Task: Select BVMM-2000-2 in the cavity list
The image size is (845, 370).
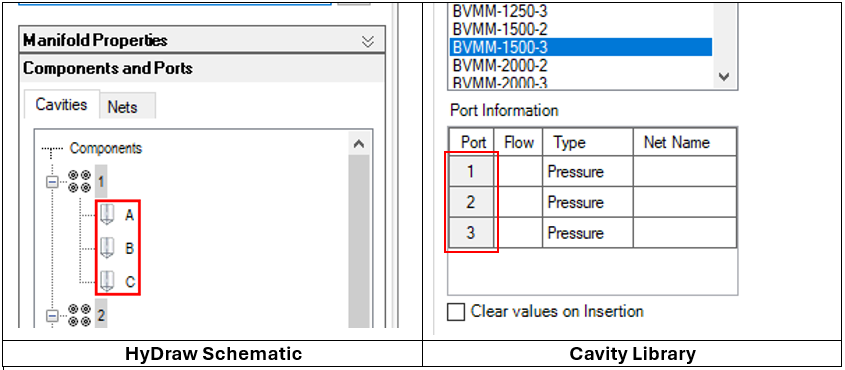Action: (580, 65)
